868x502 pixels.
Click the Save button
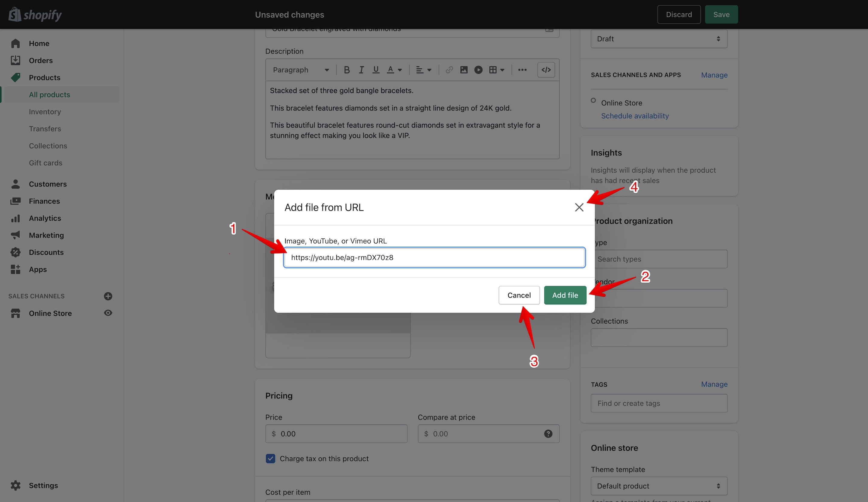coord(721,14)
